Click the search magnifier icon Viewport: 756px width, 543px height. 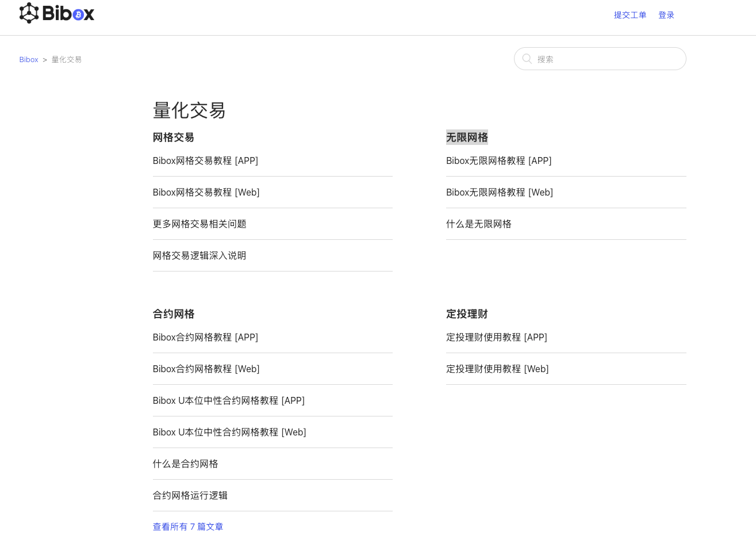point(527,59)
